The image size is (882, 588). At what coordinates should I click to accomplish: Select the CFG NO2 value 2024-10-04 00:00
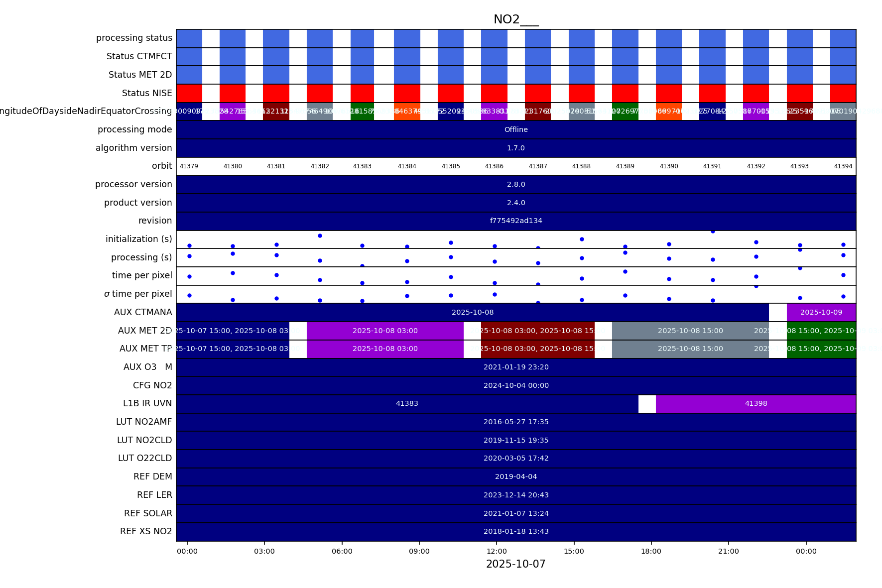tap(516, 386)
